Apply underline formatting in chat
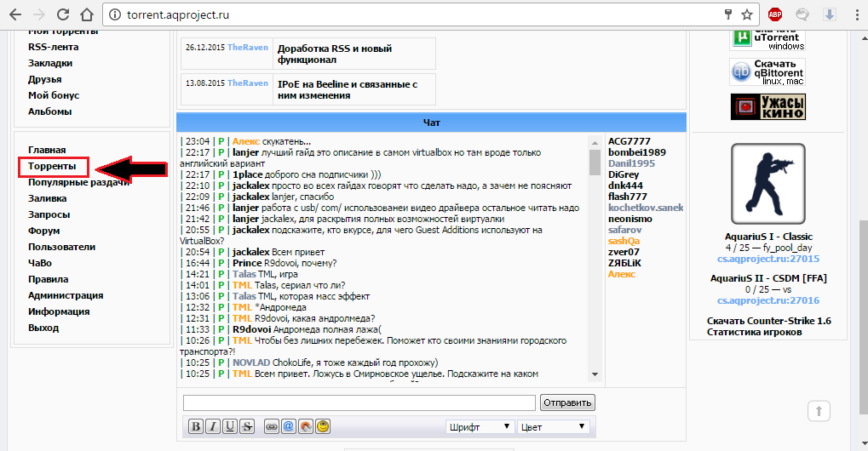The image size is (868, 451). pyautogui.click(x=230, y=426)
